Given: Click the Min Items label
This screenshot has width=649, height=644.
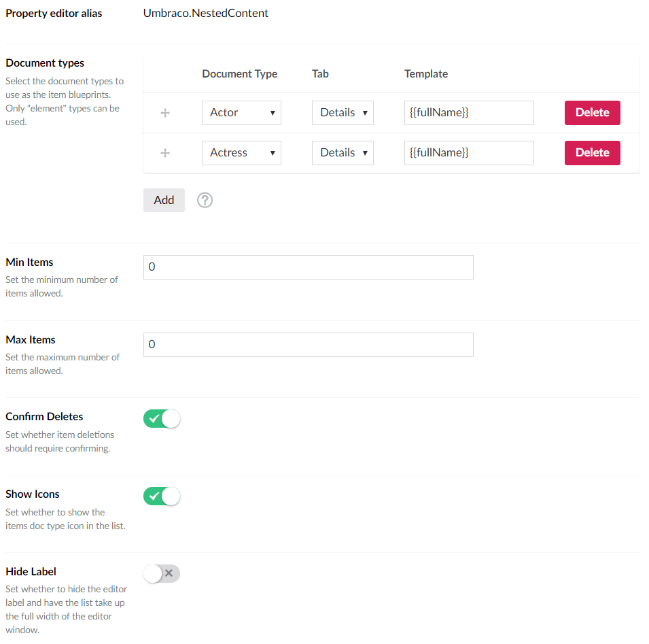Looking at the screenshot, I should point(29,262).
